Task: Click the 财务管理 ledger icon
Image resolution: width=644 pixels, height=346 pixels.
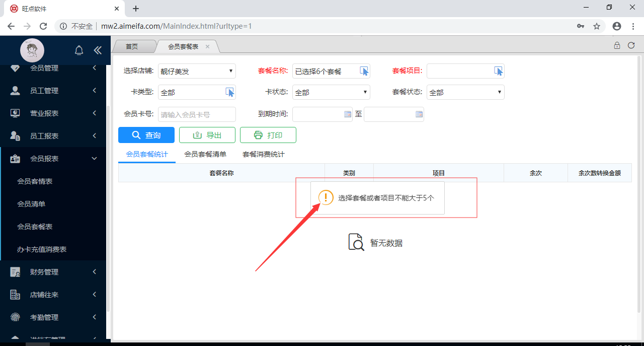Action: click(x=15, y=272)
